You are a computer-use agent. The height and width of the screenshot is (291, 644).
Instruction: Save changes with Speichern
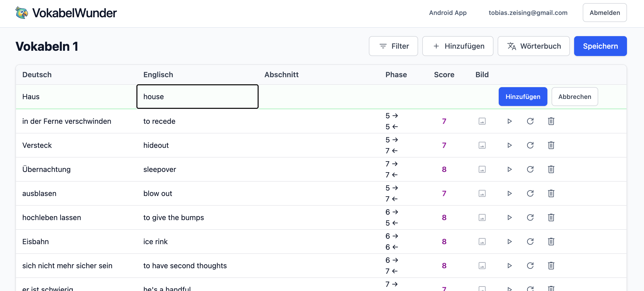point(600,46)
